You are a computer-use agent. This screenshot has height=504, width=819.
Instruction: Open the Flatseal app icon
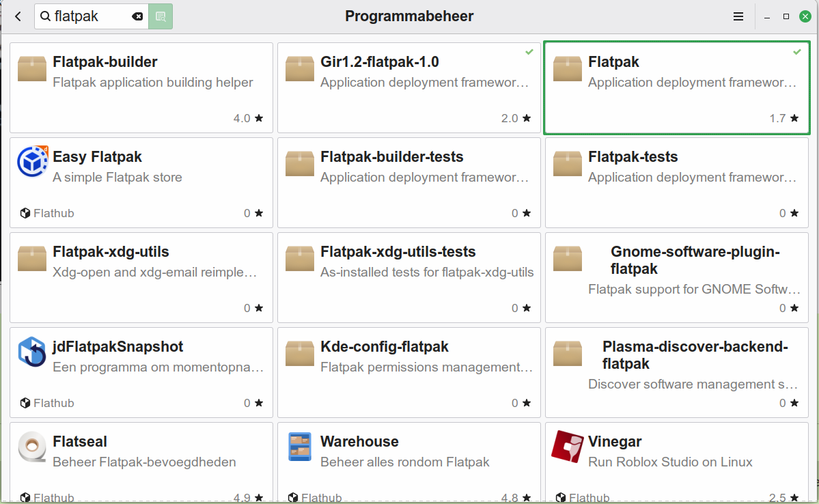click(x=32, y=447)
